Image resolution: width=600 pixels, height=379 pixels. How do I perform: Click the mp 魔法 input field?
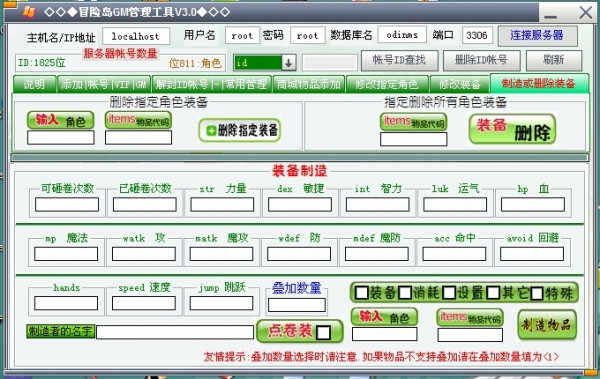click(x=66, y=254)
